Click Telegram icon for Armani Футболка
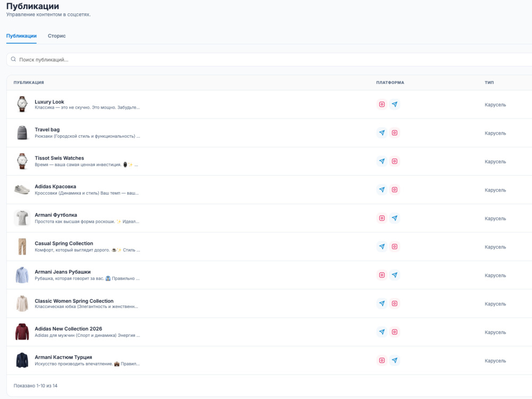Viewport: 532px width, 399px height. click(x=394, y=218)
